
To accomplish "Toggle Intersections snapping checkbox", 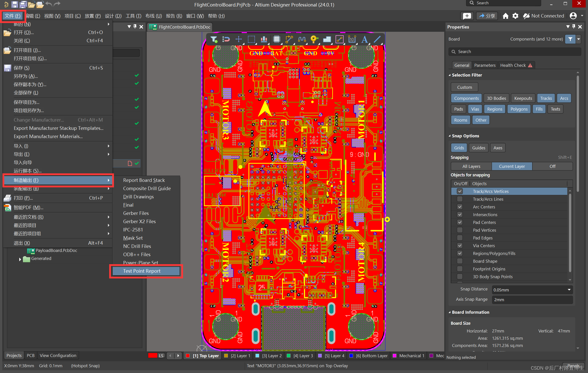I will point(460,215).
